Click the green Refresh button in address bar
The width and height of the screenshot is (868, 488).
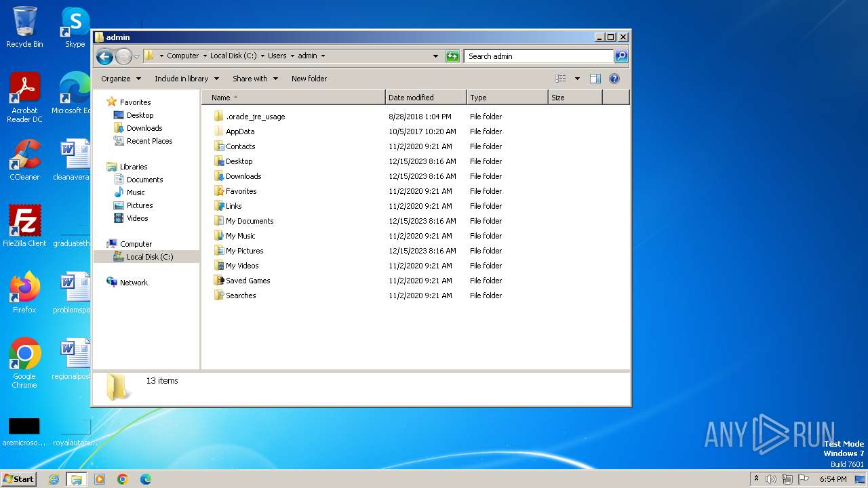tap(452, 56)
